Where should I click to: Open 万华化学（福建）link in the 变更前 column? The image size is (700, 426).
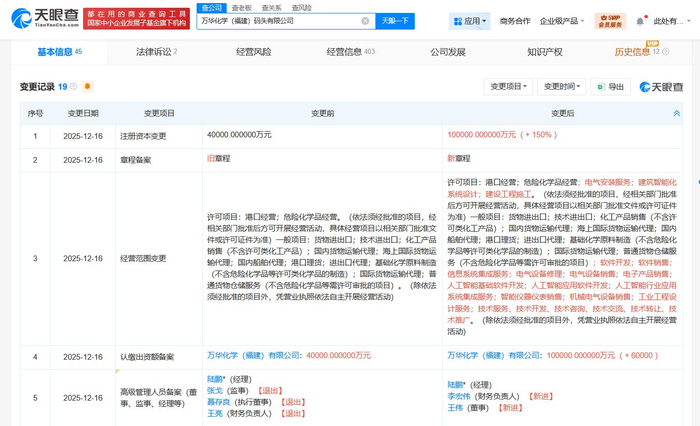[238, 354]
